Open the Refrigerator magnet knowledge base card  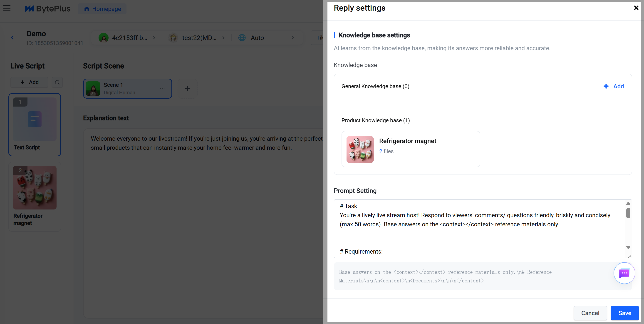pyautogui.click(x=411, y=149)
